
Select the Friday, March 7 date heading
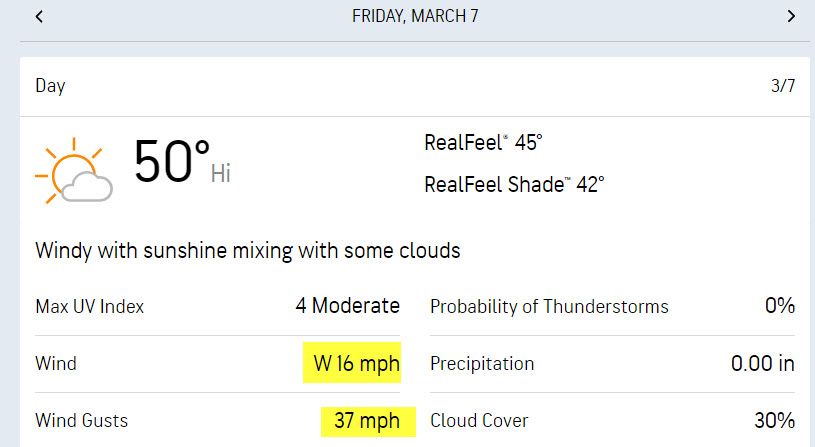(x=415, y=16)
